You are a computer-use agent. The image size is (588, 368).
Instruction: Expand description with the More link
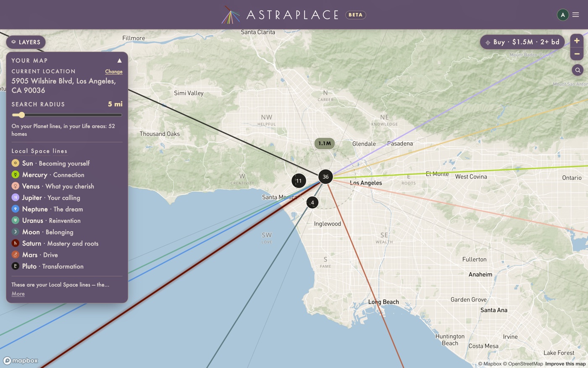click(x=18, y=294)
